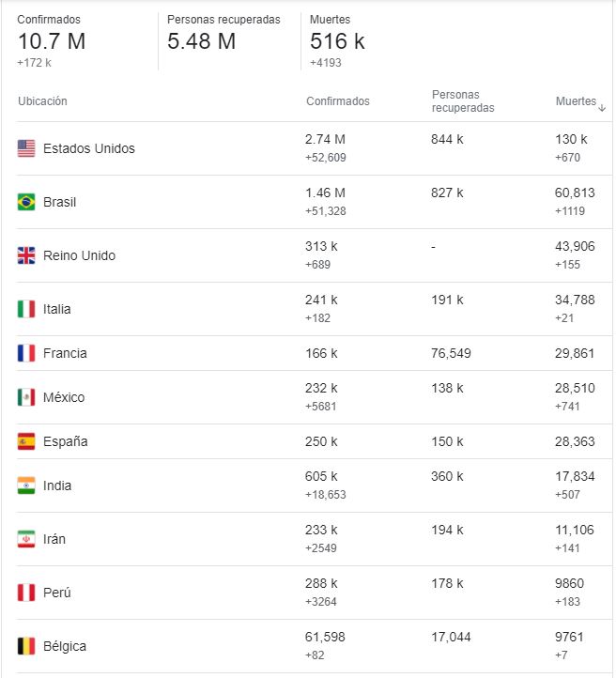
Task: Click the Mexico flag icon
Action: [x=26, y=397]
